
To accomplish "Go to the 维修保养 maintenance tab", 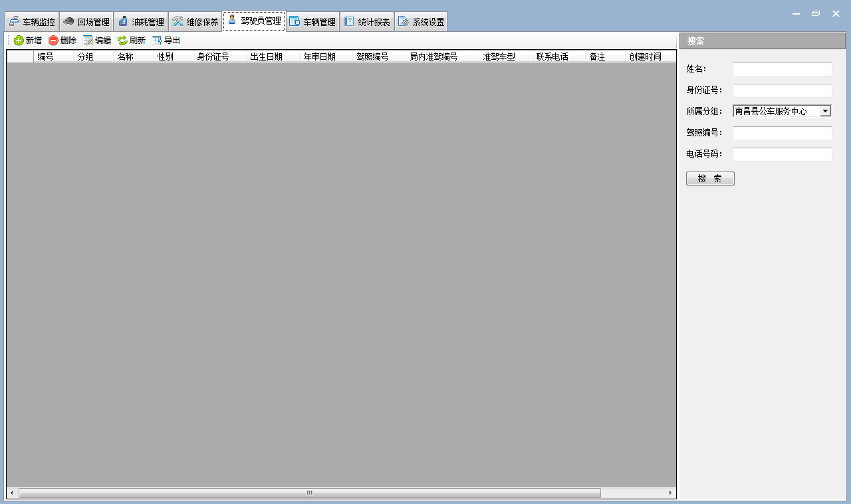I will [195, 22].
